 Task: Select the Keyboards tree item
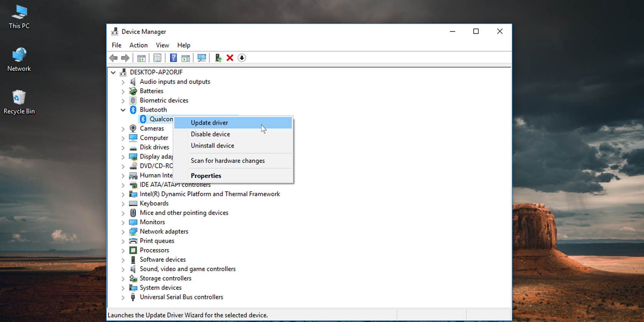154,204
